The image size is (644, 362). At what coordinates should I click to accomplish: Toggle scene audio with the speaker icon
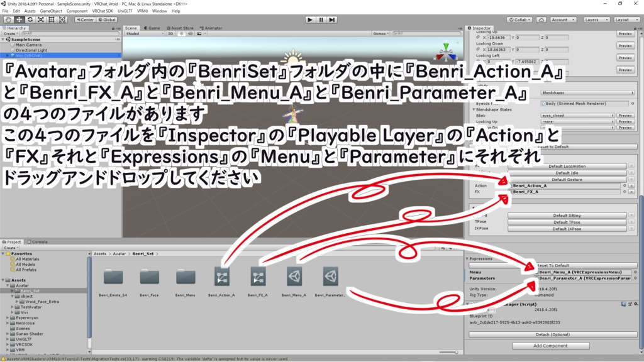click(191, 35)
